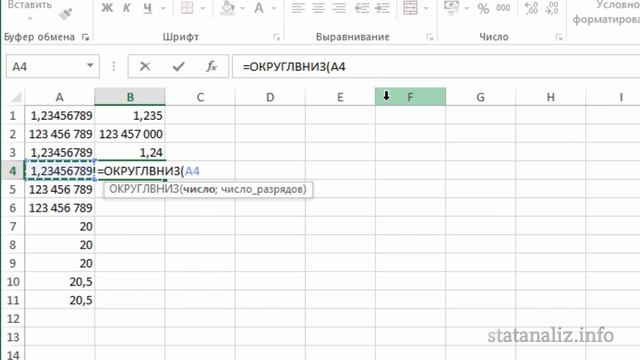The width and height of the screenshot is (640, 360).
Task: Open Буфер обмена dialog launcher
Action: tap(85, 37)
